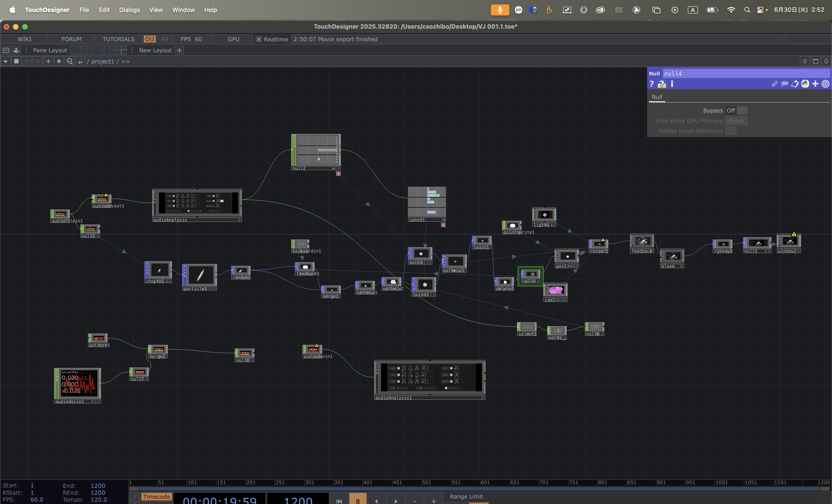Open the Window menu
The image size is (832, 504).
pos(183,10)
